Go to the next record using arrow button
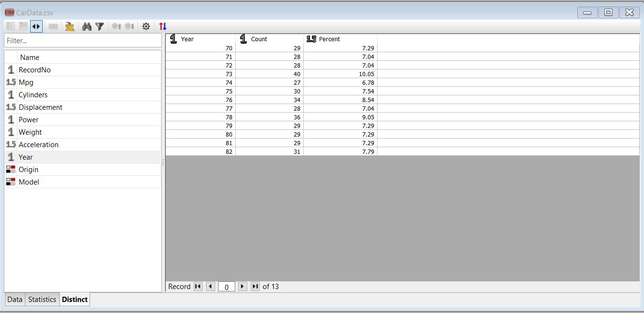The height and width of the screenshot is (313, 644). click(242, 286)
